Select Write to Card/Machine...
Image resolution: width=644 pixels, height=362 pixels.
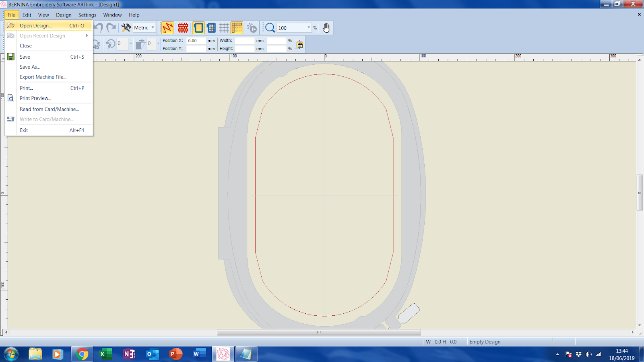click(x=49, y=119)
